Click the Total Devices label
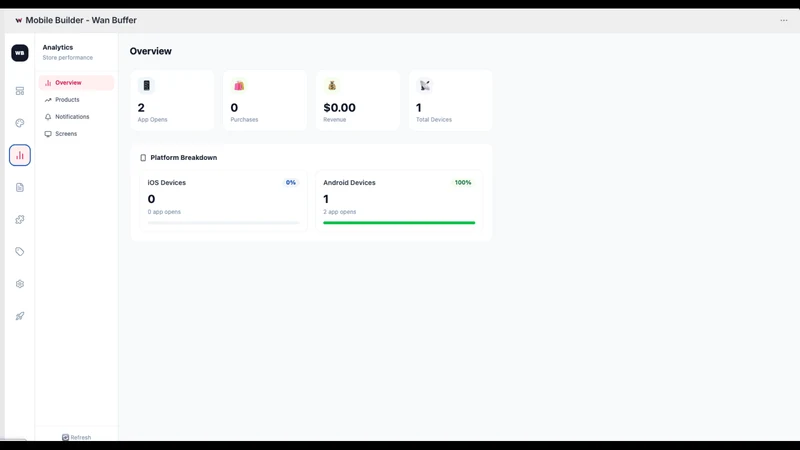 click(434, 119)
